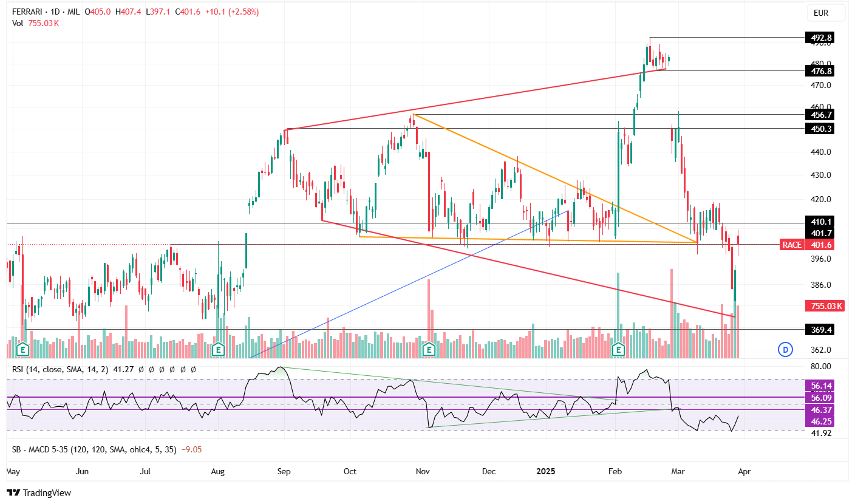Open the earnings E marker at February
Image resolution: width=855 pixels, height=504 pixels.
[619, 349]
